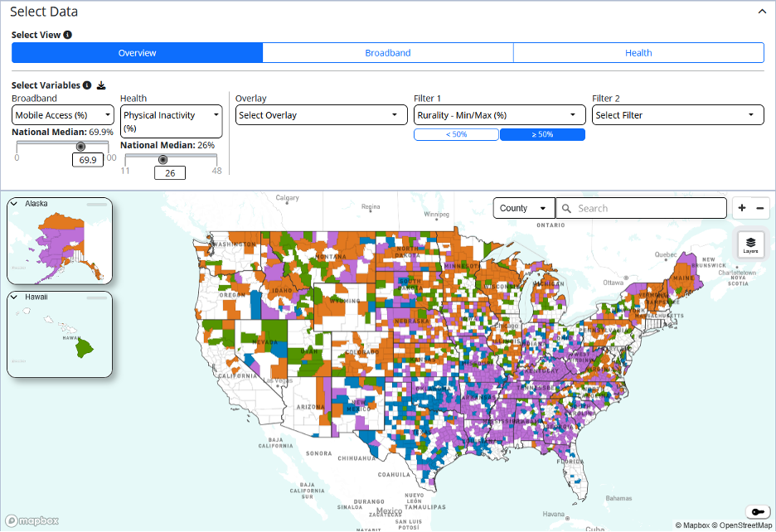The height and width of the screenshot is (532, 776).
Task: Click the 26 health value field
Action: (170, 172)
